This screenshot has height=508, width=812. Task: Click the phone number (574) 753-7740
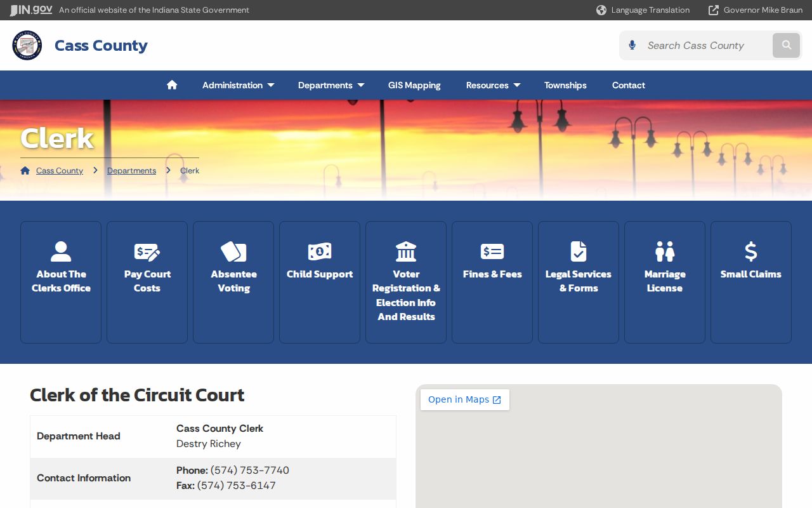[250, 471]
